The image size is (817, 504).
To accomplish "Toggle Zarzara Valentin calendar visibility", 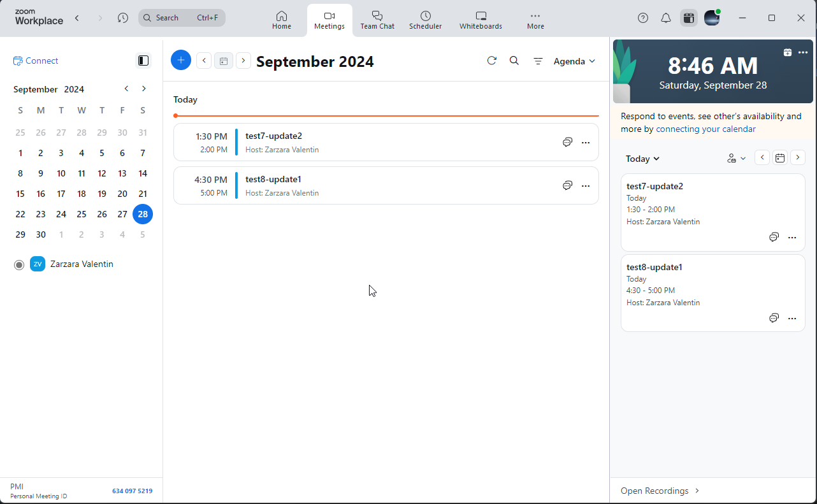I will tap(19, 264).
